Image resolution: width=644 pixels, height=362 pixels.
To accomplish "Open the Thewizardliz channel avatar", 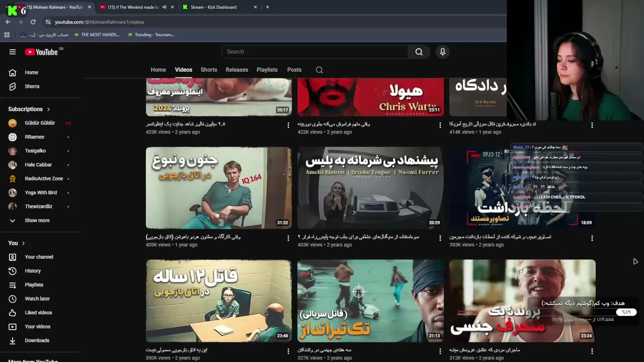I will click(13, 207).
